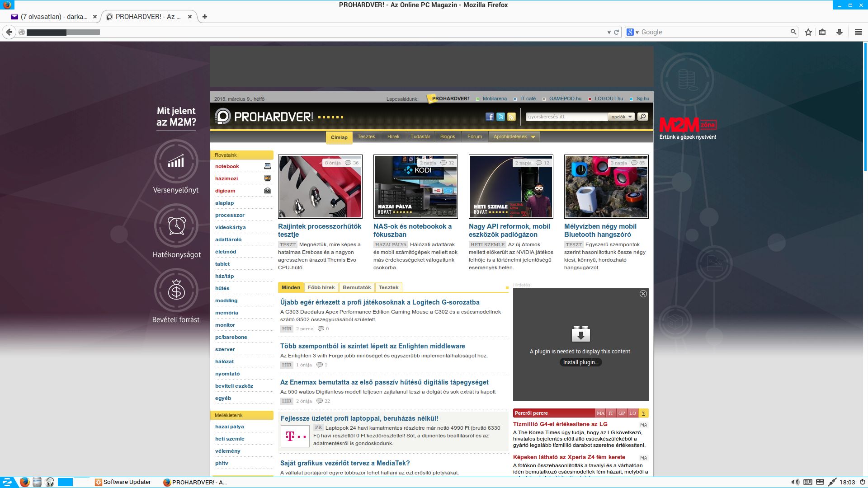
Task: Open the Tudástár navigation tab
Action: point(420,137)
